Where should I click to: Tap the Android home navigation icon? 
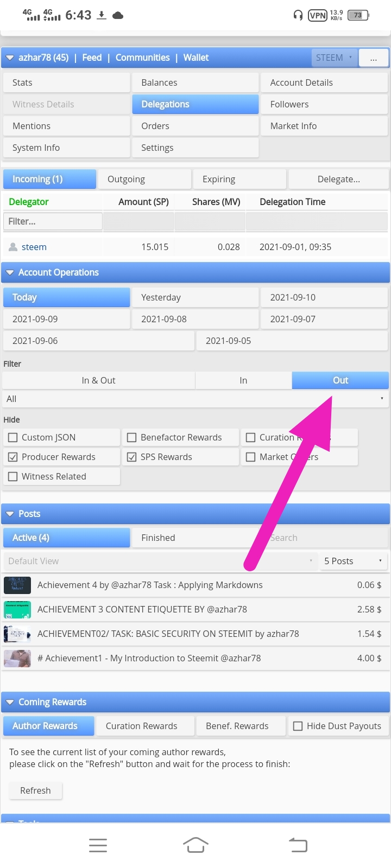click(x=195, y=845)
